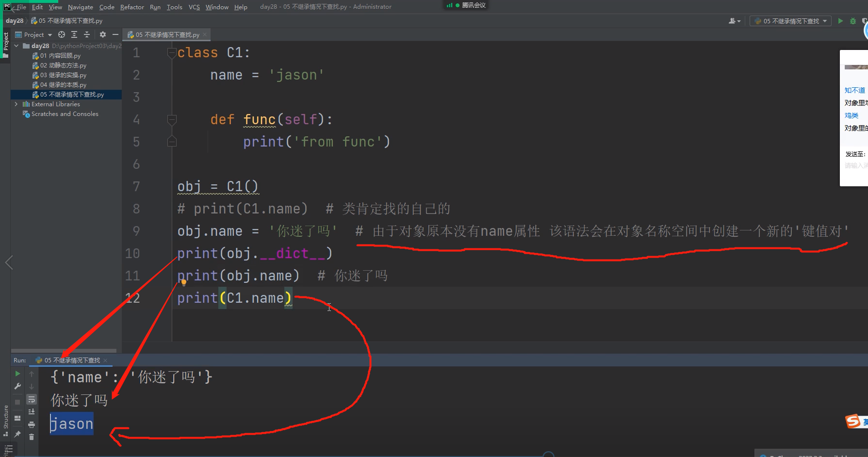Clear console output with the trash icon
Screen dimensions: 868x457
[x=32, y=437]
